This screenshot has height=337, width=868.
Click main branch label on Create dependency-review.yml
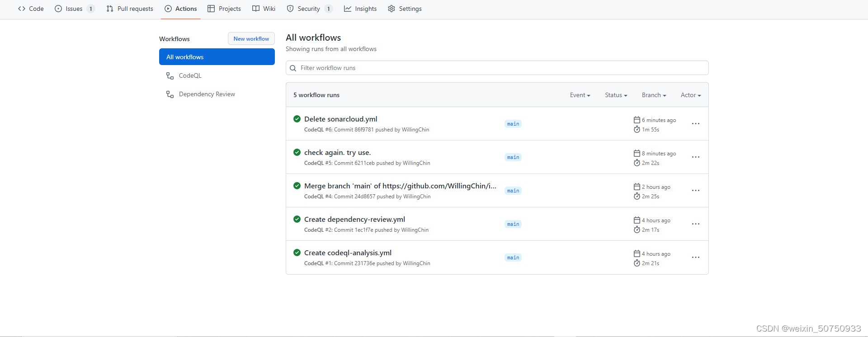513,224
